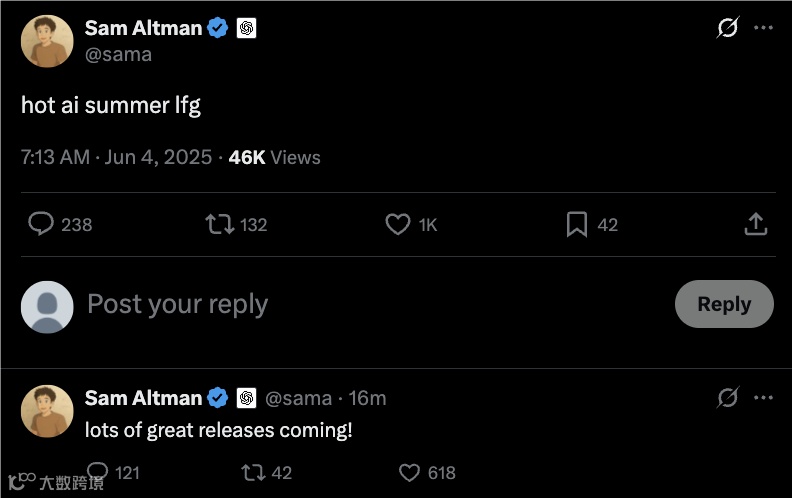Share the main tweet via upload icon
This screenshot has width=792, height=498.
point(755,224)
